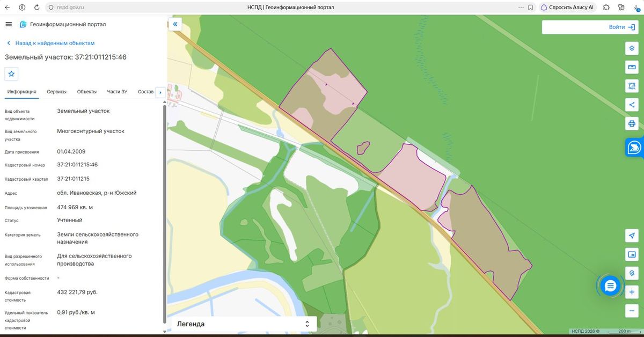Viewport: 644px width, 337px height.
Task: Click the status value Учтенный
Action: tap(70, 220)
